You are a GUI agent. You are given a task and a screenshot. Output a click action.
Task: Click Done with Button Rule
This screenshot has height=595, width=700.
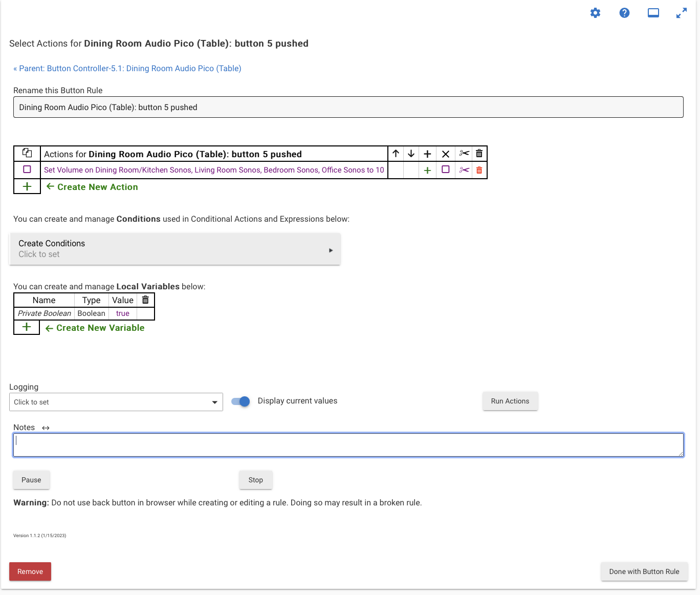(x=644, y=571)
